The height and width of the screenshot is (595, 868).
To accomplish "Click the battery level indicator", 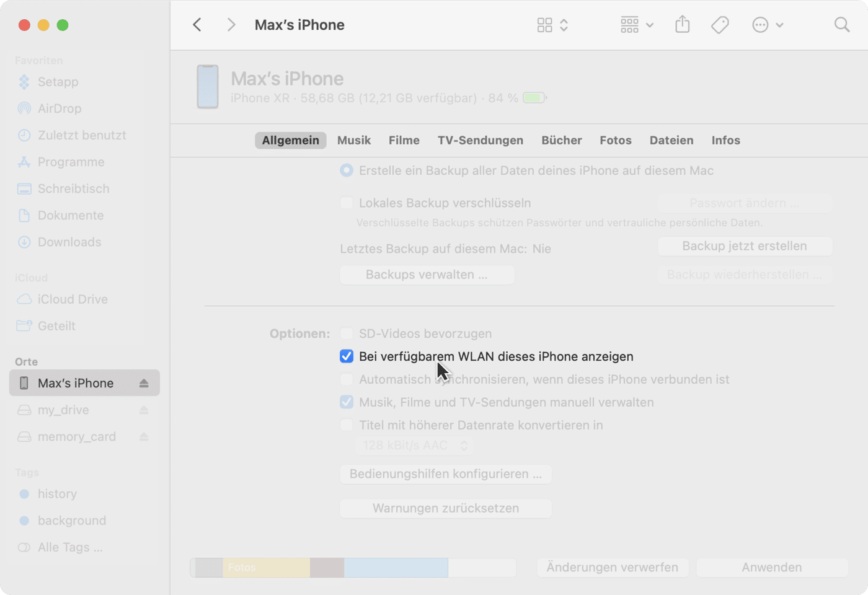I will pos(534,98).
